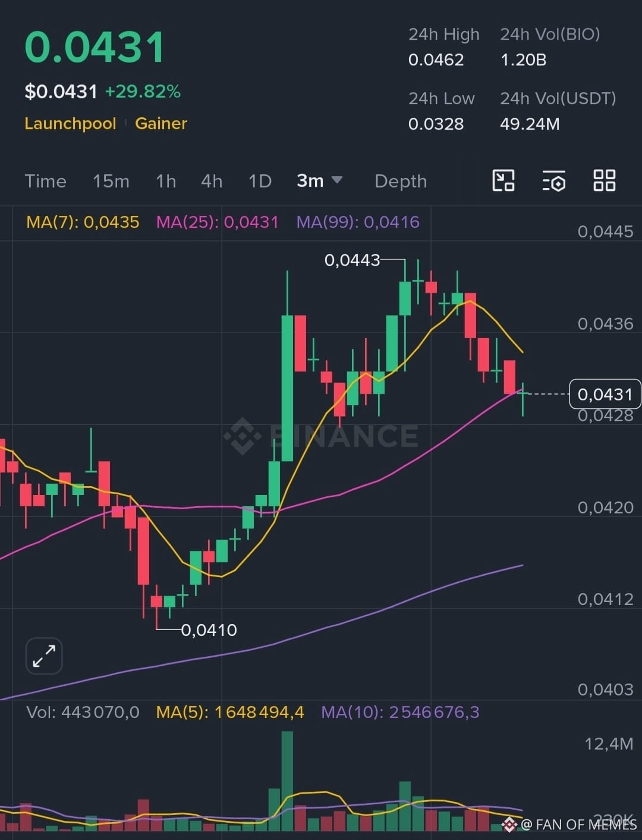
Task: Click the 24h Vol(BIO) value 1.20B
Action: pyautogui.click(x=523, y=60)
